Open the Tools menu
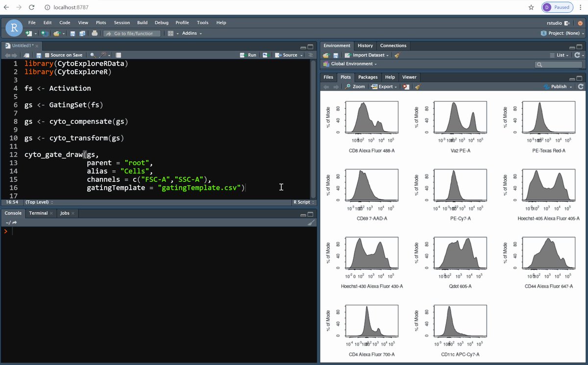The height and width of the screenshot is (365, 588). (203, 23)
